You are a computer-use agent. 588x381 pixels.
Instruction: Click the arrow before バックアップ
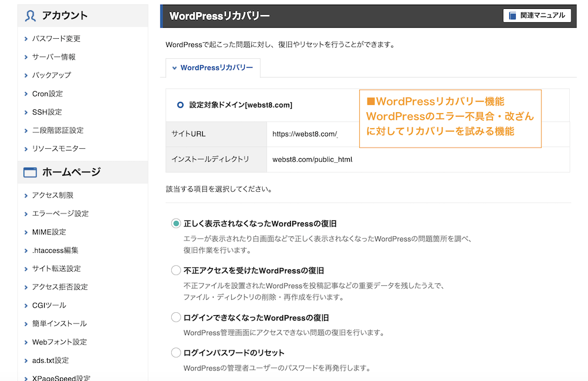[x=26, y=75]
